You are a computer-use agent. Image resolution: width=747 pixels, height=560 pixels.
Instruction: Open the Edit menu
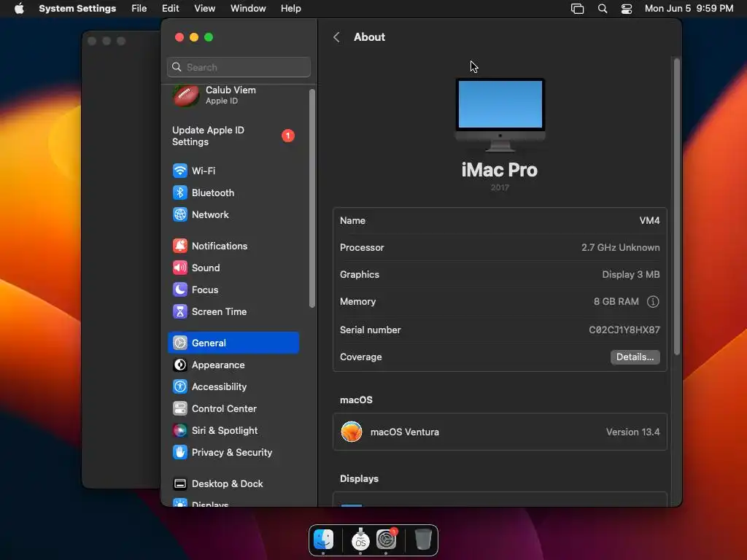[x=170, y=9]
